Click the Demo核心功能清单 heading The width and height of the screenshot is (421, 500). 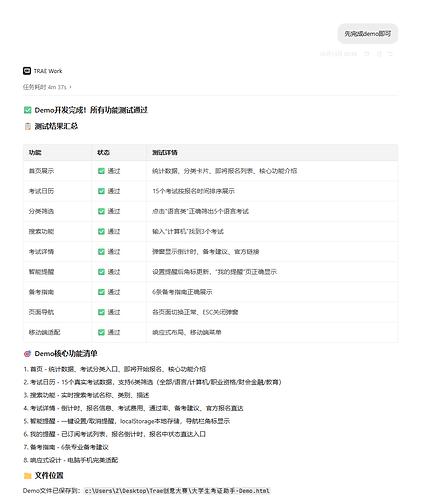66,354
